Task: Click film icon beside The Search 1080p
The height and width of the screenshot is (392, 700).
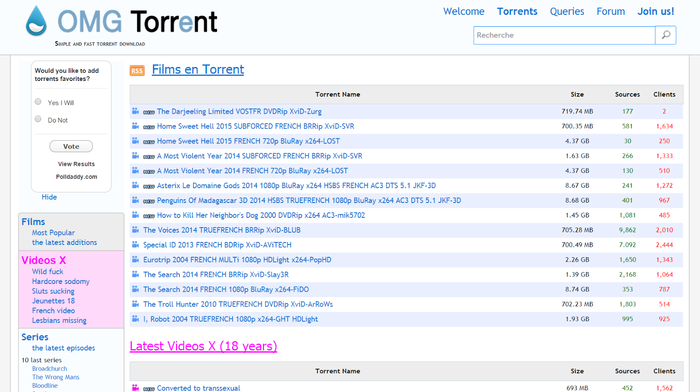Action: point(135,289)
